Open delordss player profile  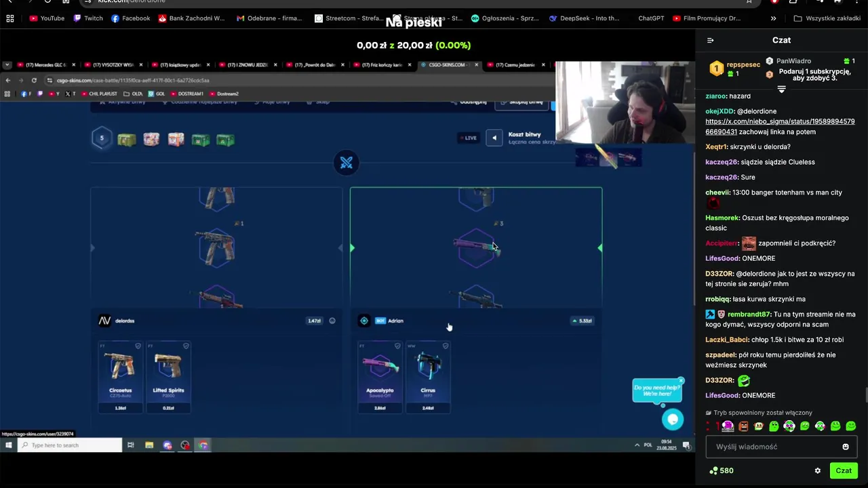(117, 321)
